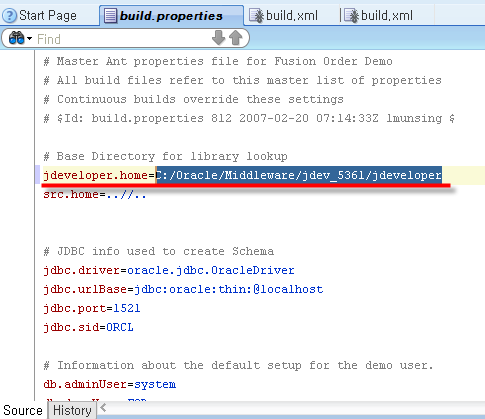Open the first build.xml tab
The height and width of the screenshot is (419, 485).
[x=291, y=16]
